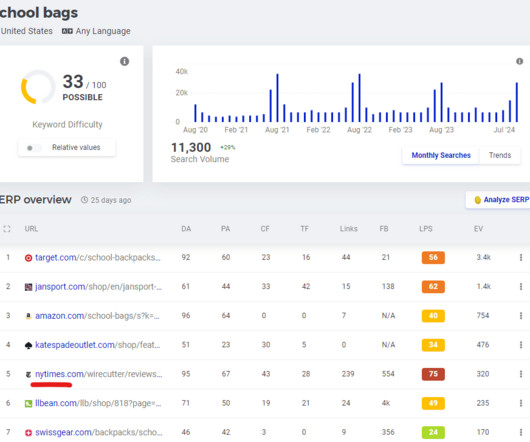Sort by the TF column header

pos(305,229)
